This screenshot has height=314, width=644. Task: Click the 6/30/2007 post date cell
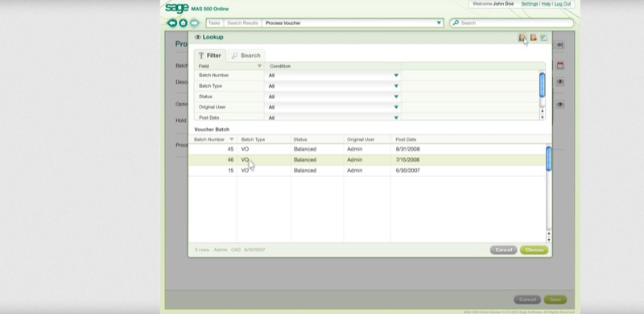pos(407,171)
